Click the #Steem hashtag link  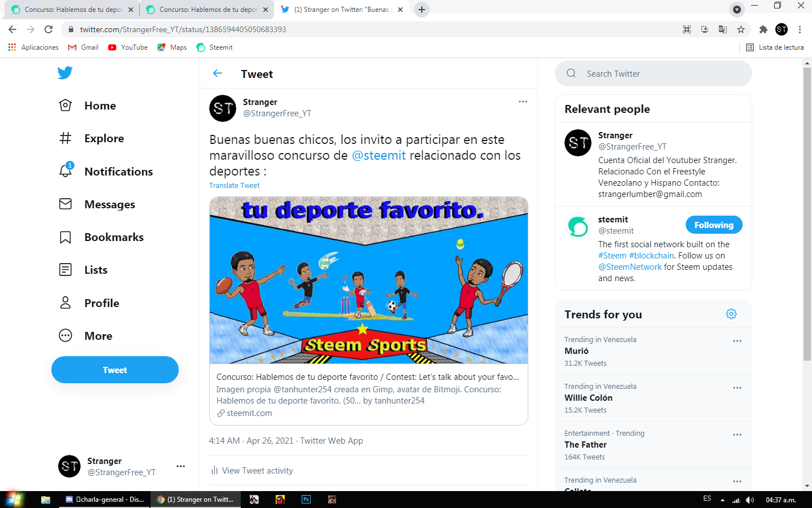612,256
